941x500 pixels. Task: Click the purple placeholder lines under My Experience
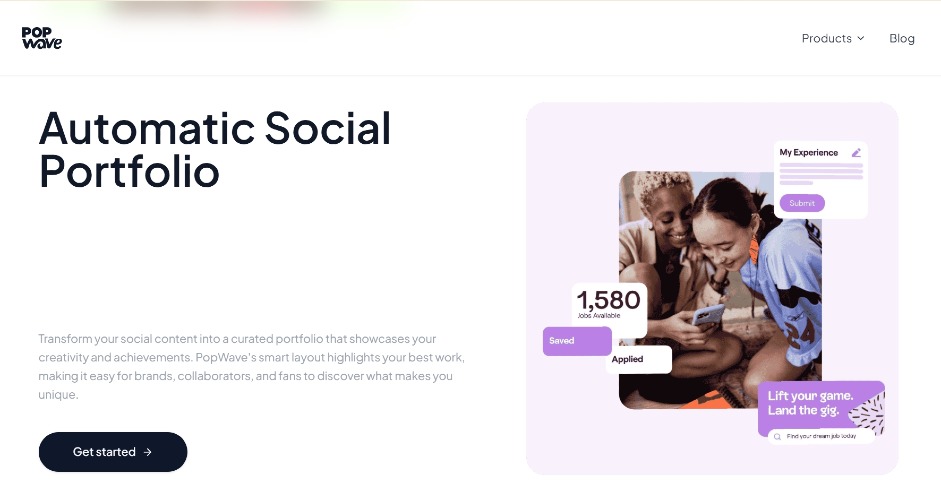pyautogui.click(x=820, y=173)
